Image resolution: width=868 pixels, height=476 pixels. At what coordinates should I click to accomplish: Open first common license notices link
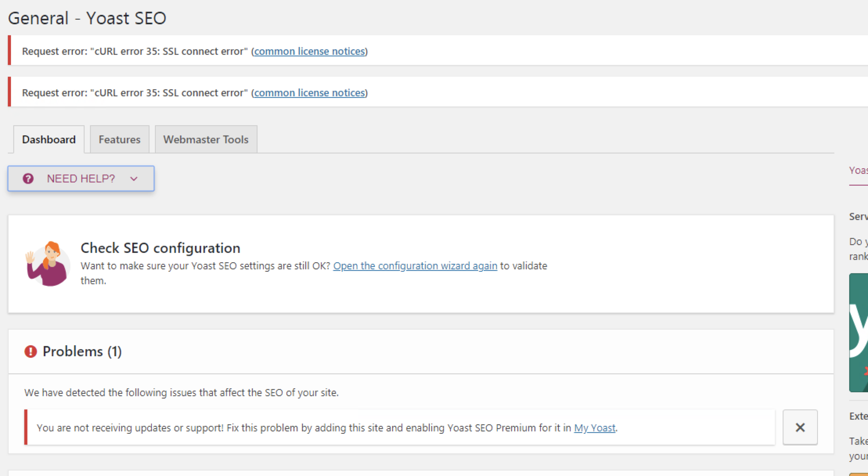pos(309,51)
